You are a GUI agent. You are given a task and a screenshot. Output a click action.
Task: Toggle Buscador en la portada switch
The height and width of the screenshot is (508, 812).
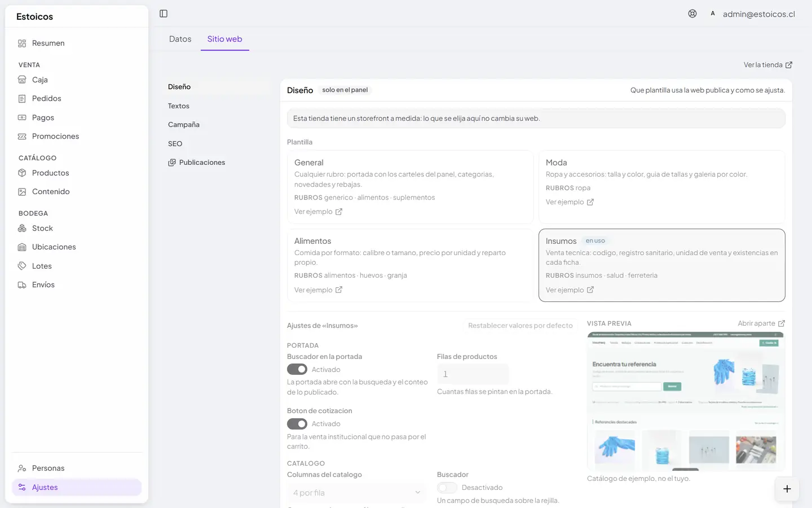297,369
